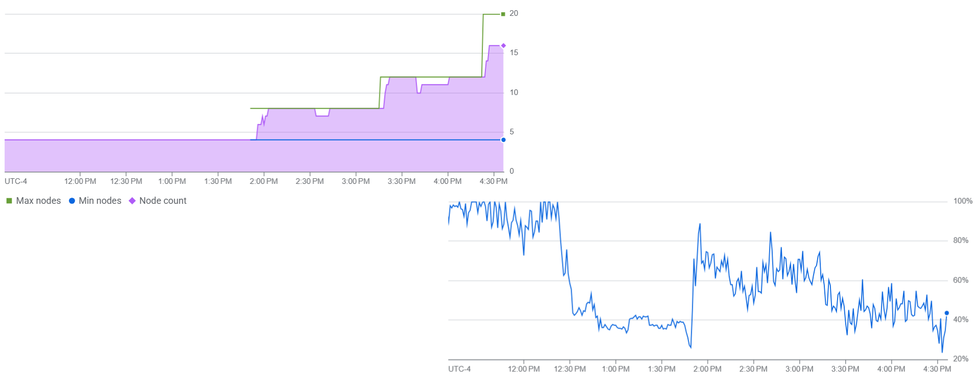Select the 20 label on node chart axis
The width and height of the screenshot is (980, 378).
tap(513, 13)
